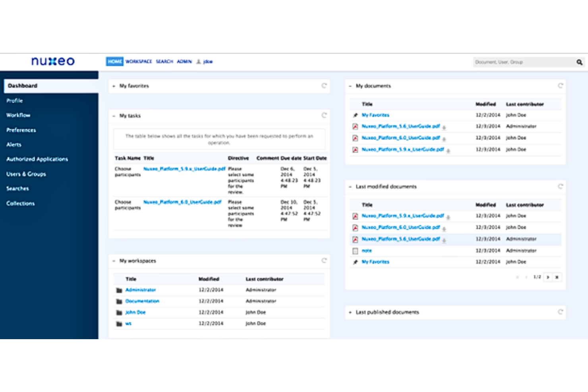Image resolution: width=588 pixels, height=392 pixels.
Task: Click the John Doe workspace folder icon
Action: [119, 312]
